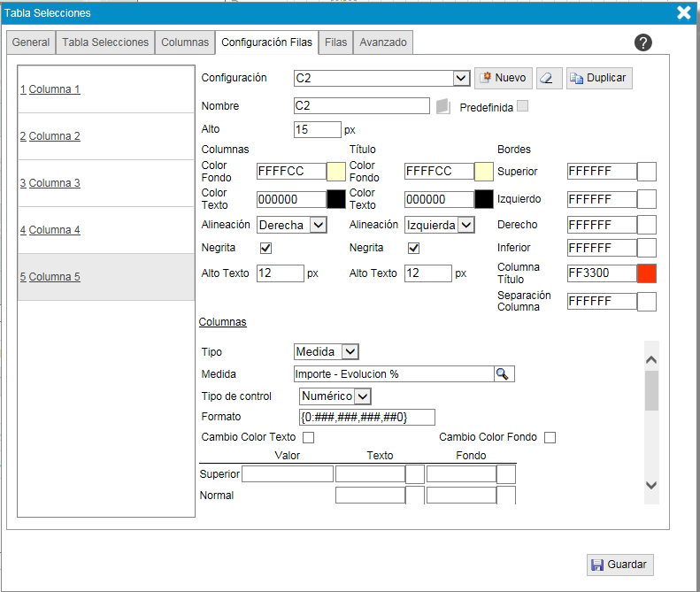Viewport: 700px width, 592px height.
Task: Open the Tipo Medida dropdown
Action: point(350,352)
